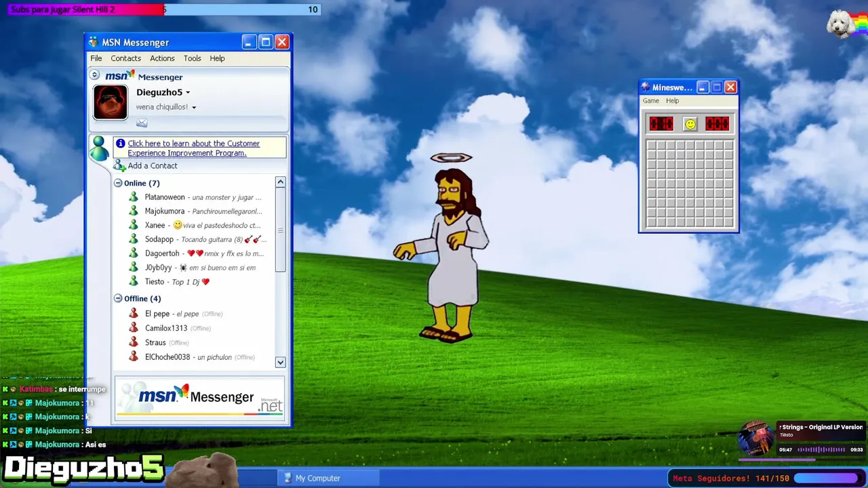Open the Tools menu
This screenshot has height=488, width=868.
point(192,58)
